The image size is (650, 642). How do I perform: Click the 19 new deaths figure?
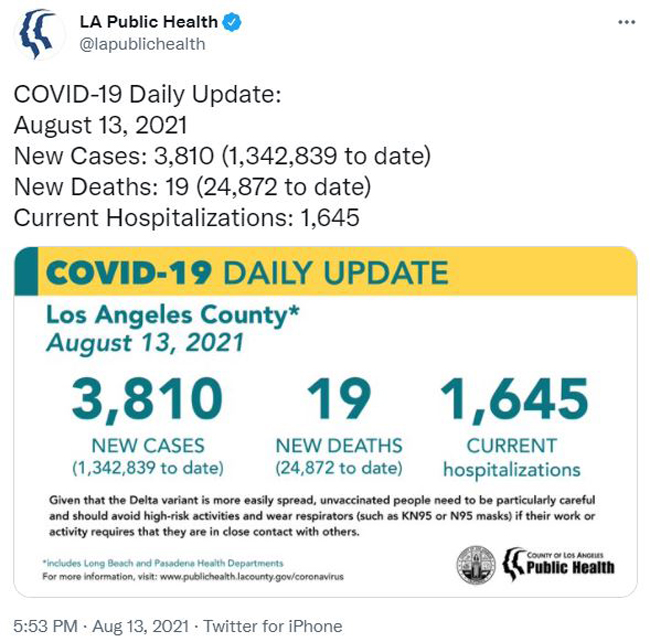[339, 398]
